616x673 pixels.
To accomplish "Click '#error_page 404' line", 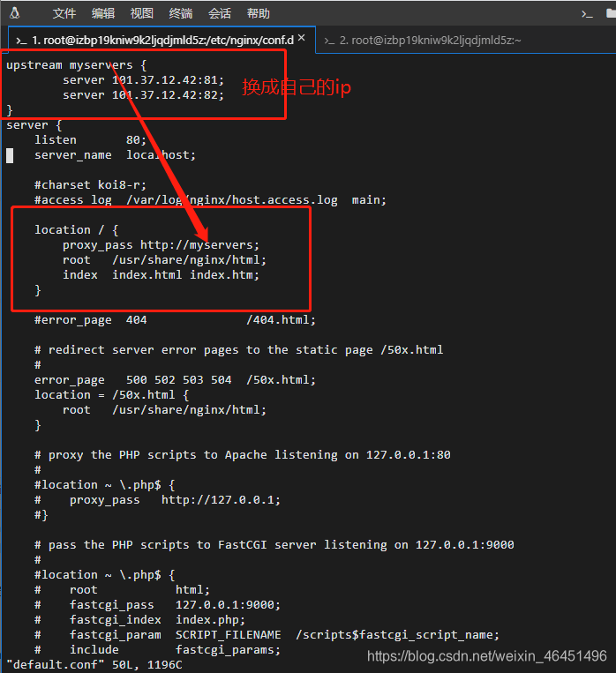I will (x=176, y=320).
